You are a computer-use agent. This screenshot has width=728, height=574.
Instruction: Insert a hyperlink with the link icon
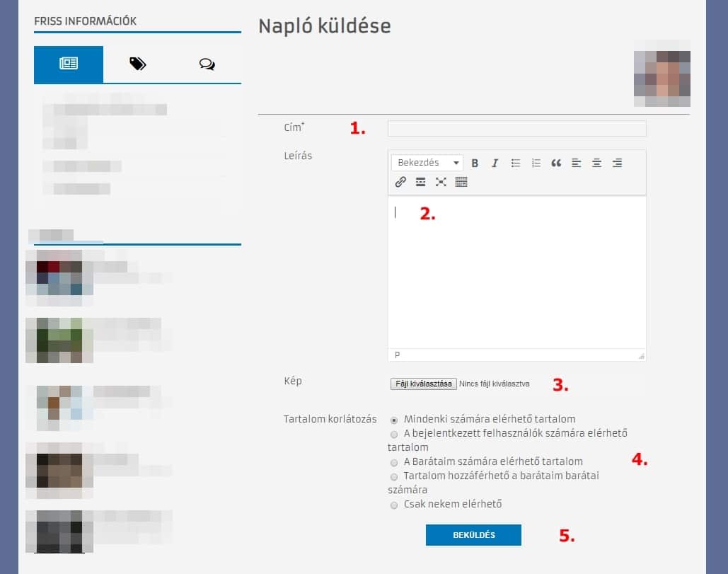[400, 182]
